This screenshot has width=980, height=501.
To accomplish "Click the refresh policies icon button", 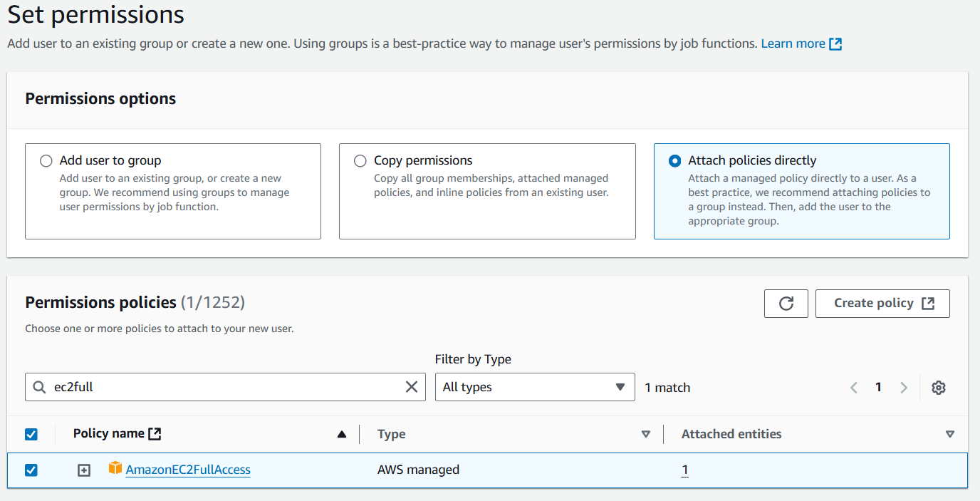I will tap(786, 304).
